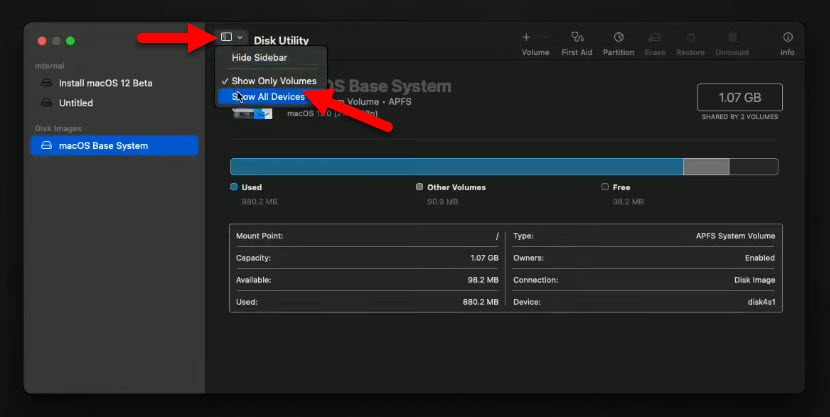
Task: Click the 90.9 MB other volumes value
Action: (x=443, y=202)
